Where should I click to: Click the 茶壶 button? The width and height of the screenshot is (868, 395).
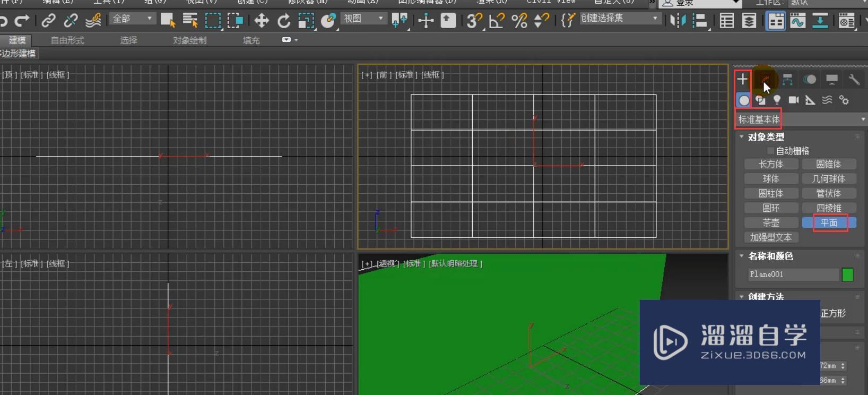point(771,222)
